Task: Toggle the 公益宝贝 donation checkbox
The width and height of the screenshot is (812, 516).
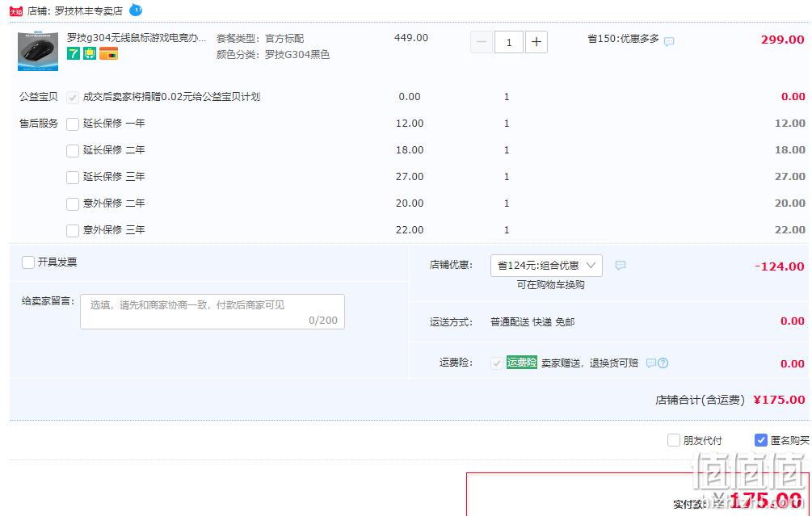Action: coord(73,97)
